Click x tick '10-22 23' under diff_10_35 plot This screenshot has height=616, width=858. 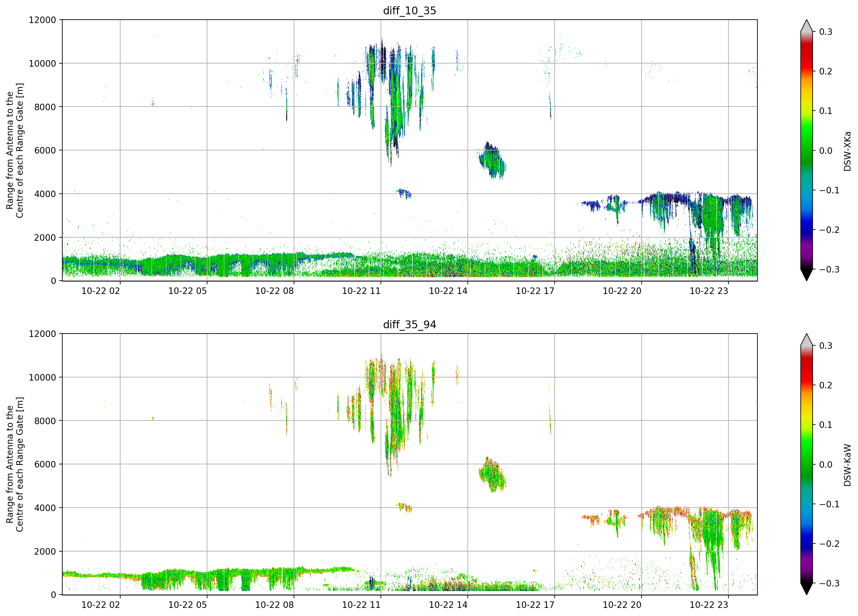[709, 291]
